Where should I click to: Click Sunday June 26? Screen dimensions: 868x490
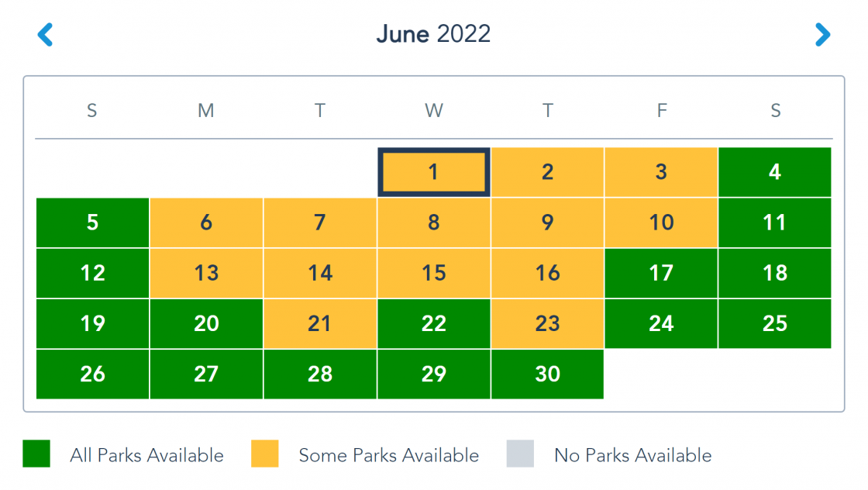(x=92, y=374)
